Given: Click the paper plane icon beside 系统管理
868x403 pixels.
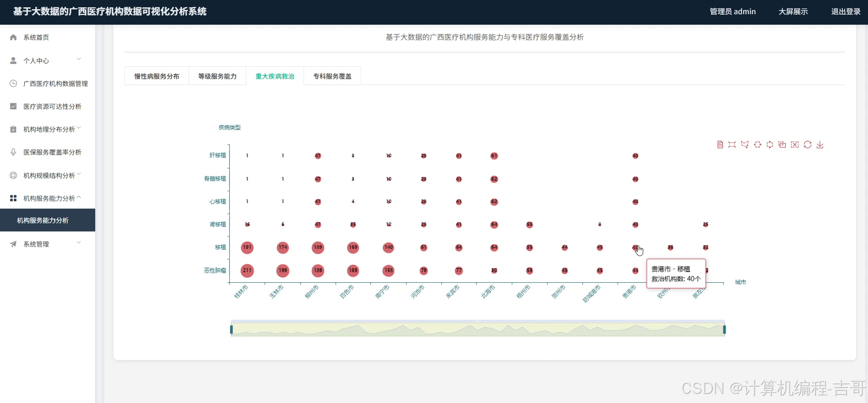Looking at the screenshot, I should [x=13, y=244].
